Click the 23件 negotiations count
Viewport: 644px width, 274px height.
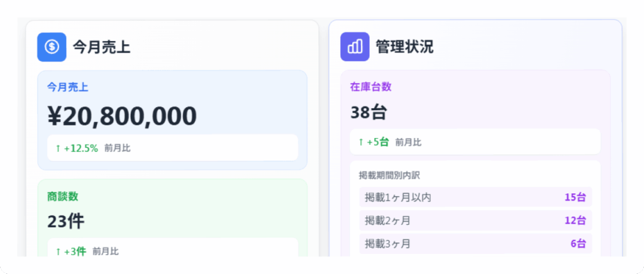(x=65, y=221)
